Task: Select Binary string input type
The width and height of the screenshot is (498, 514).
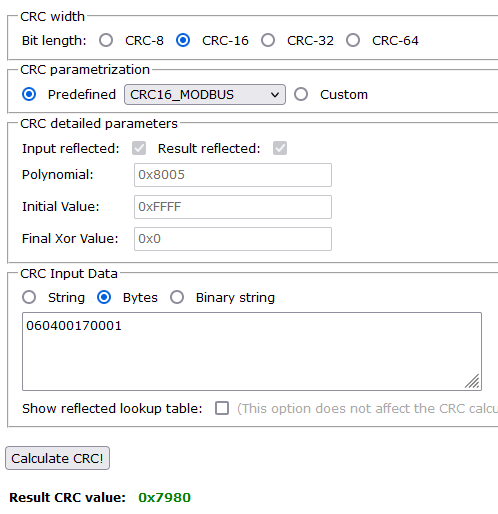Action: coord(177,297)
